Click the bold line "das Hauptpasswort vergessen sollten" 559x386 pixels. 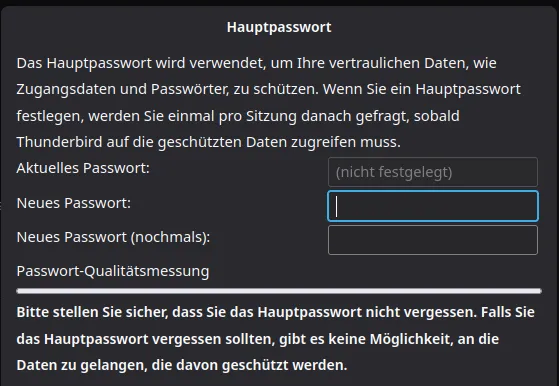pyautogui.click(x=257, y=339)
